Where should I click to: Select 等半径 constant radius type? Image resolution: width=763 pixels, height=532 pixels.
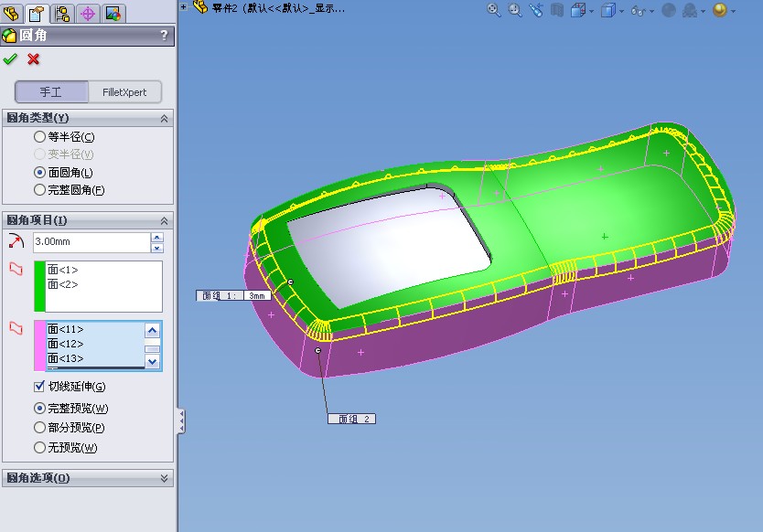tap(39, 136)
